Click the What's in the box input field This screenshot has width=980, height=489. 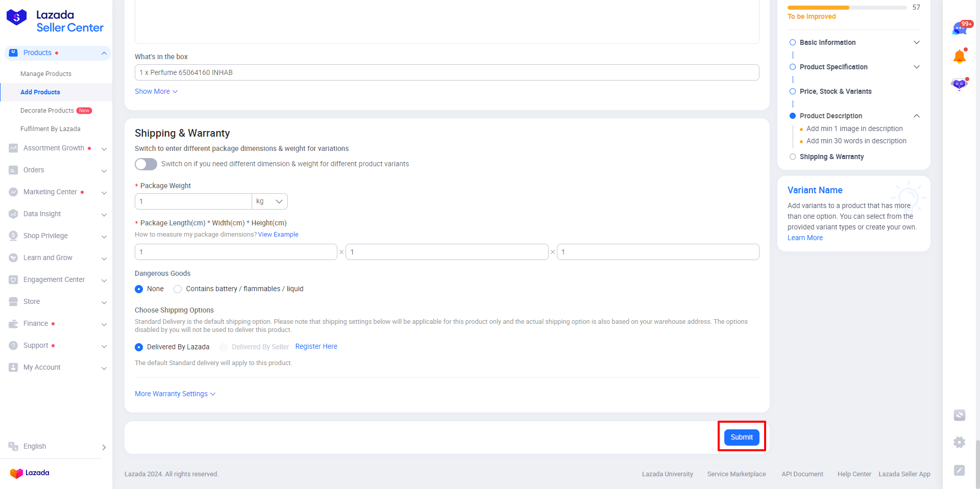pos(447,72)
